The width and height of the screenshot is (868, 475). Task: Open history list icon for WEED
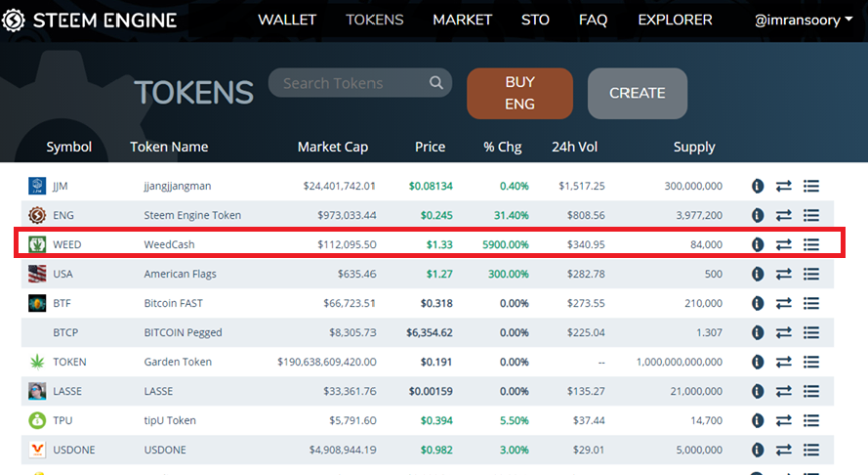[x=811, y=244]
